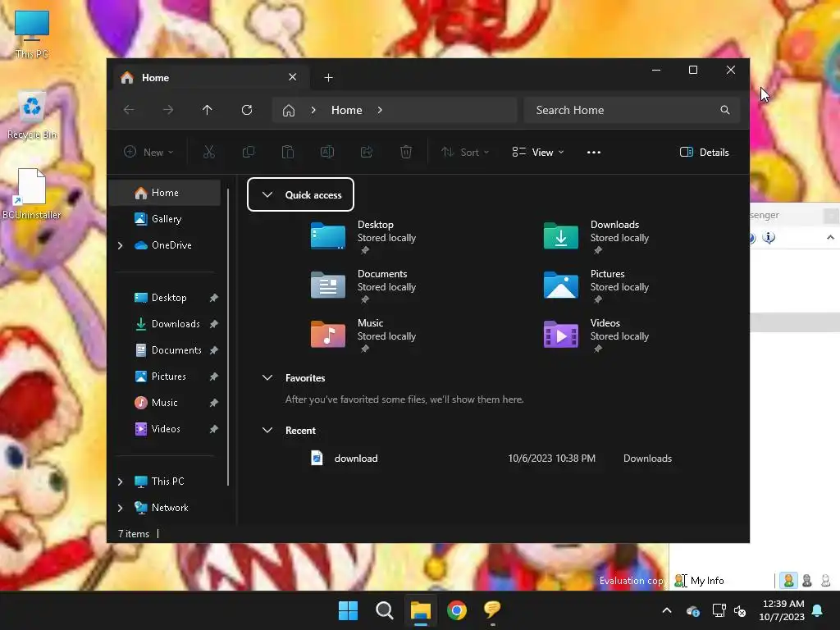The width and height of the screenshot is (840, 630).
Task: Open Google Chrome from taskbar
Action: point(457,610)
